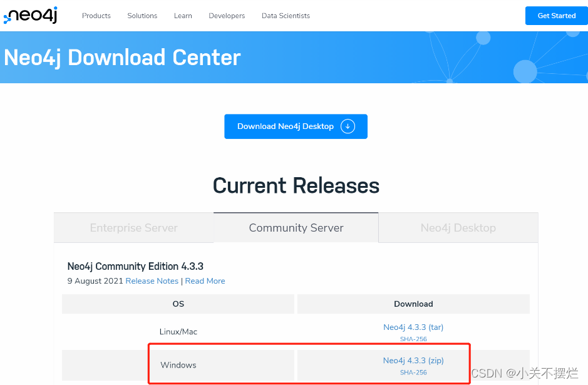
Task: Click the Windows OS cell
Action: pos(178,365)
